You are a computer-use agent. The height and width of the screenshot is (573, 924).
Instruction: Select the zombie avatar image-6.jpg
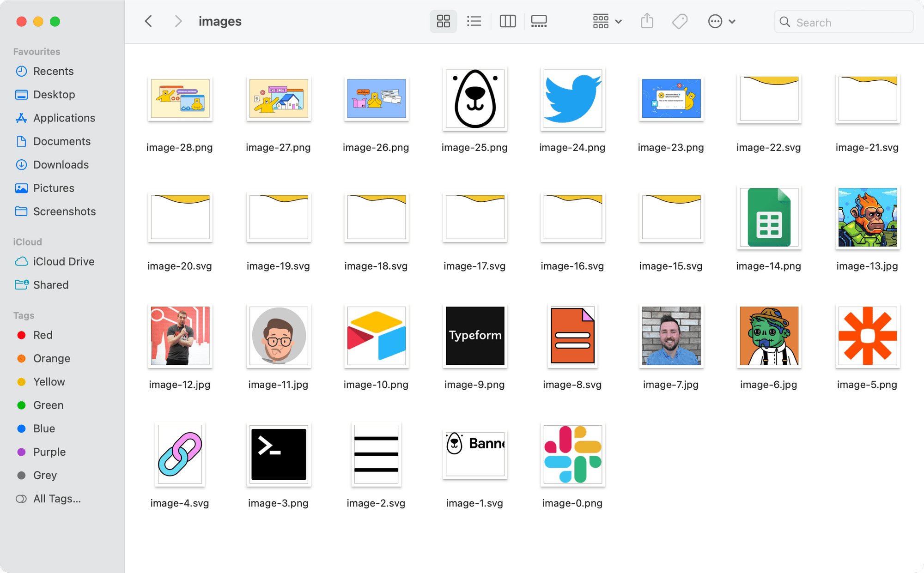coord(769,336)
